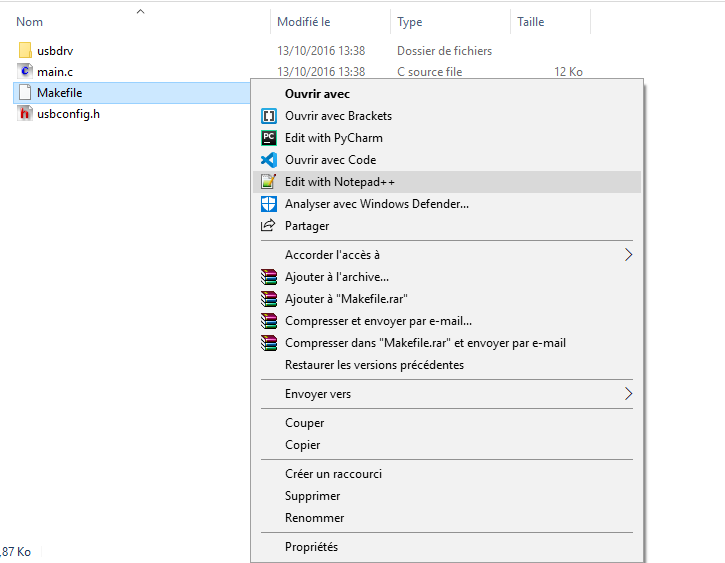The height and width of the screenshot is (563, 725).
Task: Sort files by Modifié le column
Action: [x=304, y=22]
